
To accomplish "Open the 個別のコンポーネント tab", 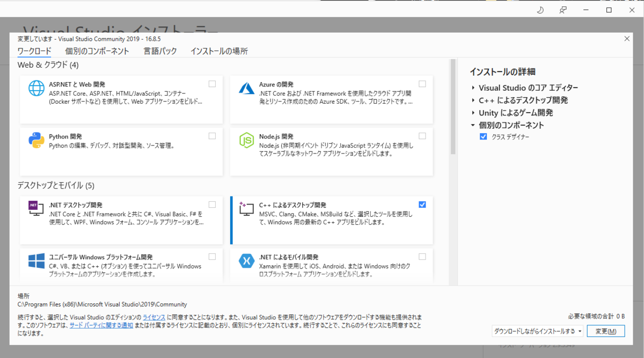I will [97, 52].
